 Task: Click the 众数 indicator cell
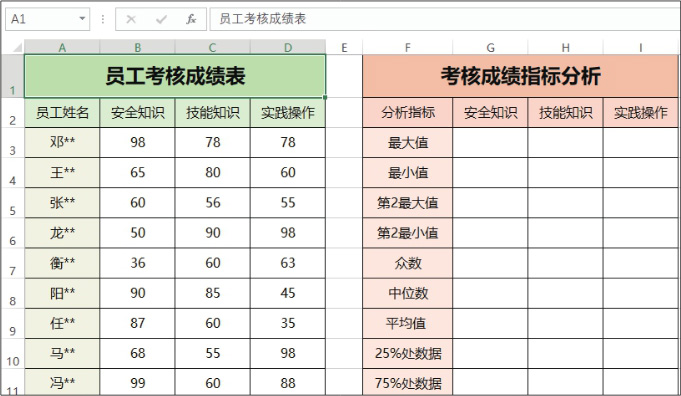click(407, 263)
